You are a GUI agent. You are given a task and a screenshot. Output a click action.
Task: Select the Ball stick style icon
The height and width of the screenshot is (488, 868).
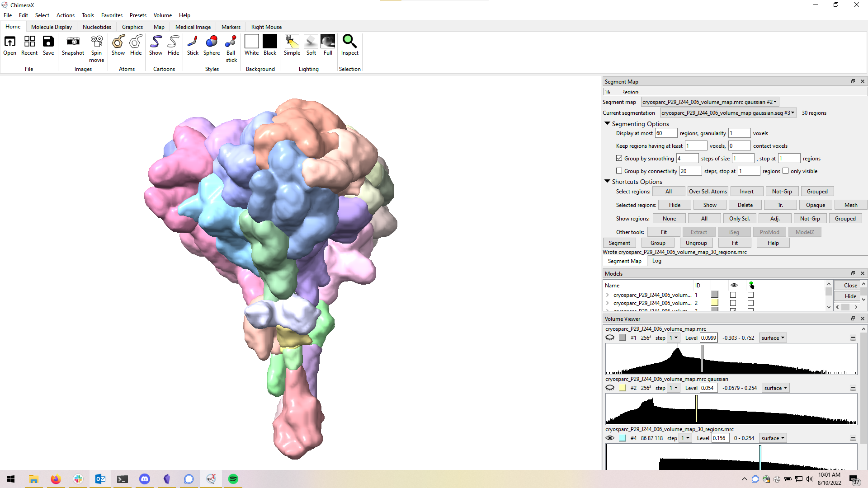click(x=231, y=42)
